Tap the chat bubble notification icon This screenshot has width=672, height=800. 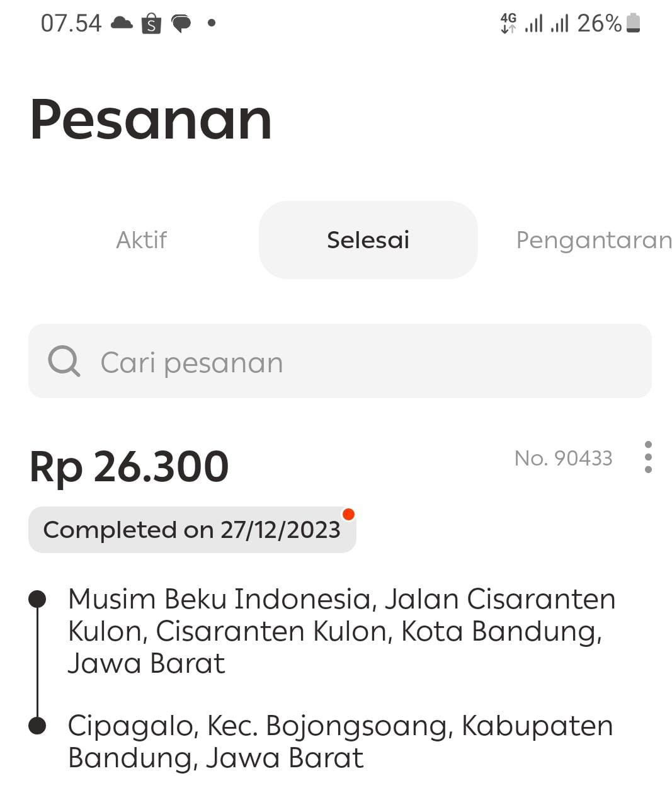[181, 24]
